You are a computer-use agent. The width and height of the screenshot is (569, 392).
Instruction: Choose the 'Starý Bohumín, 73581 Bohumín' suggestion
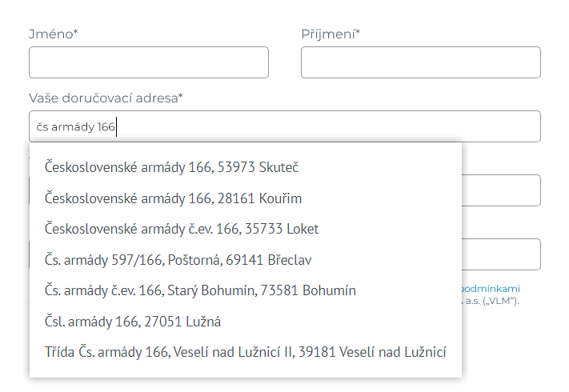point(200,290)
